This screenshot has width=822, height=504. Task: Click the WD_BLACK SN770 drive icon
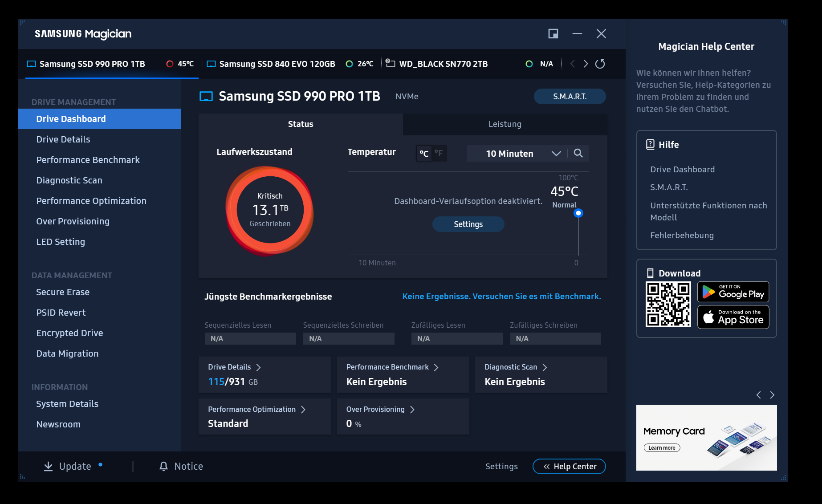390,63
